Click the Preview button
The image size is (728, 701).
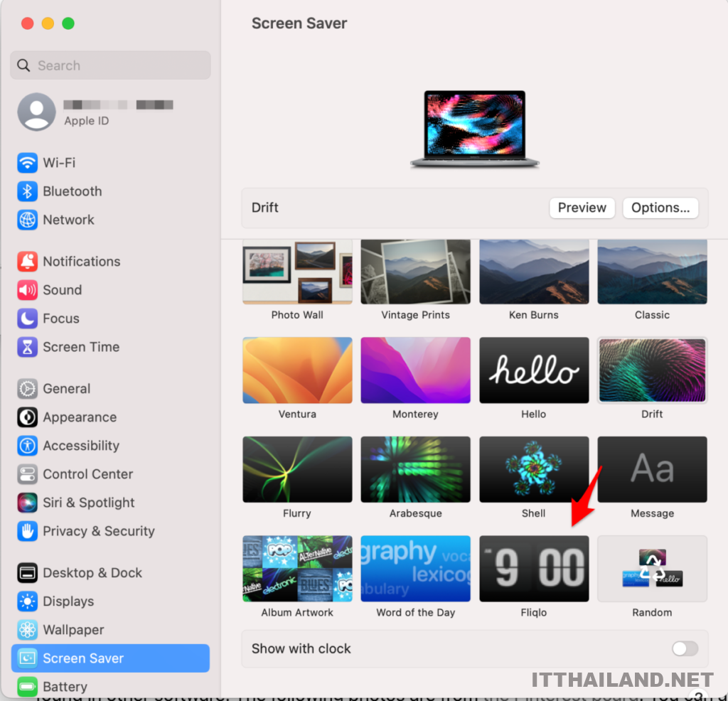(582, 208)
